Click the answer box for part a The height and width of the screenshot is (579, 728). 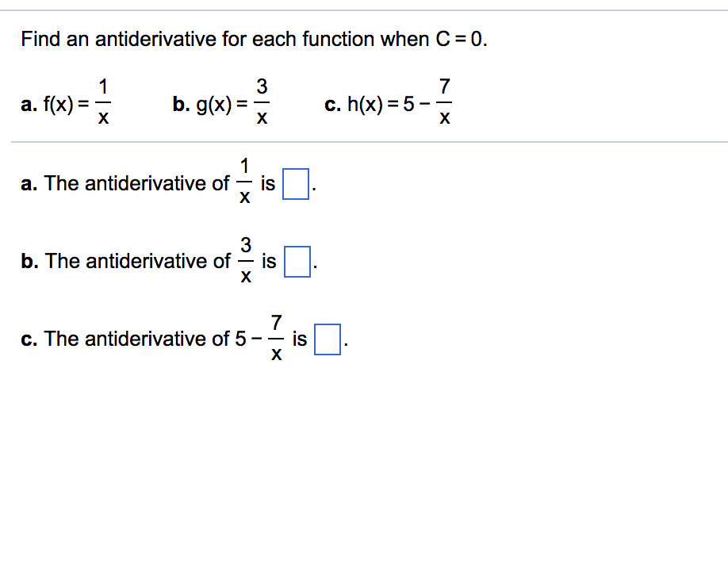click(x=294, y=183)
